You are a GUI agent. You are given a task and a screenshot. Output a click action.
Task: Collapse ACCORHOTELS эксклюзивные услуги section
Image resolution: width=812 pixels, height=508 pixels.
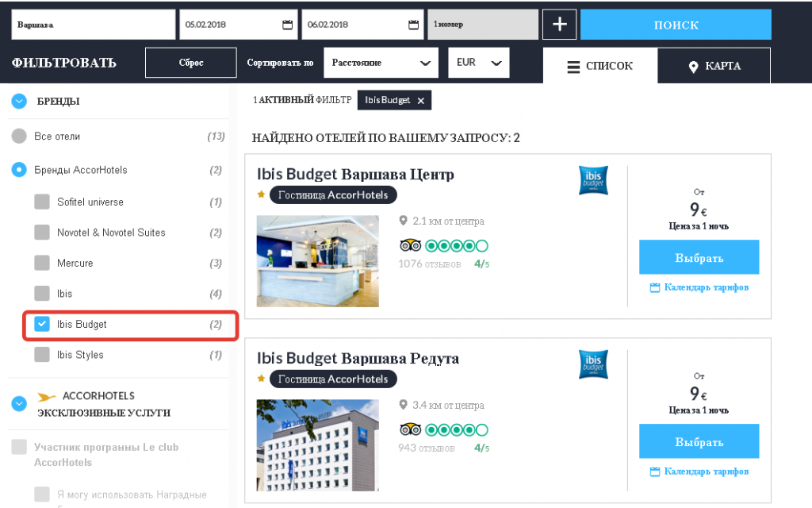(19, 403)
